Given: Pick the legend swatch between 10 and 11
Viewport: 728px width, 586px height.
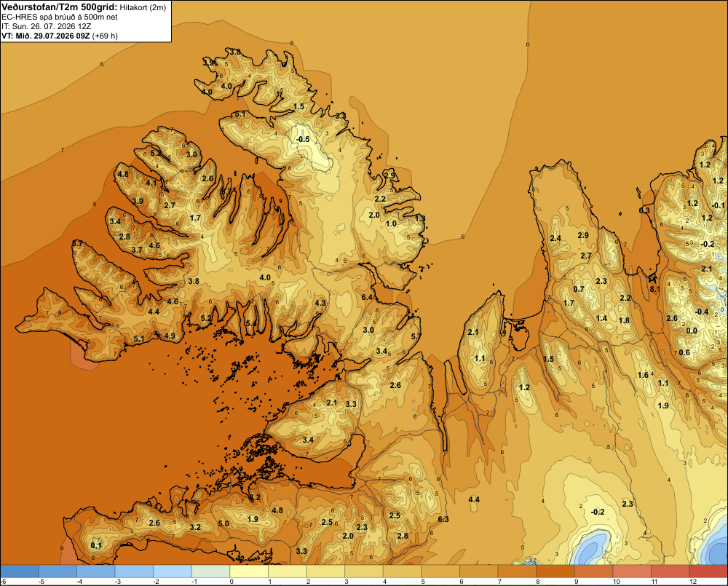Looking at the screenshot, I should click(632, 571).
